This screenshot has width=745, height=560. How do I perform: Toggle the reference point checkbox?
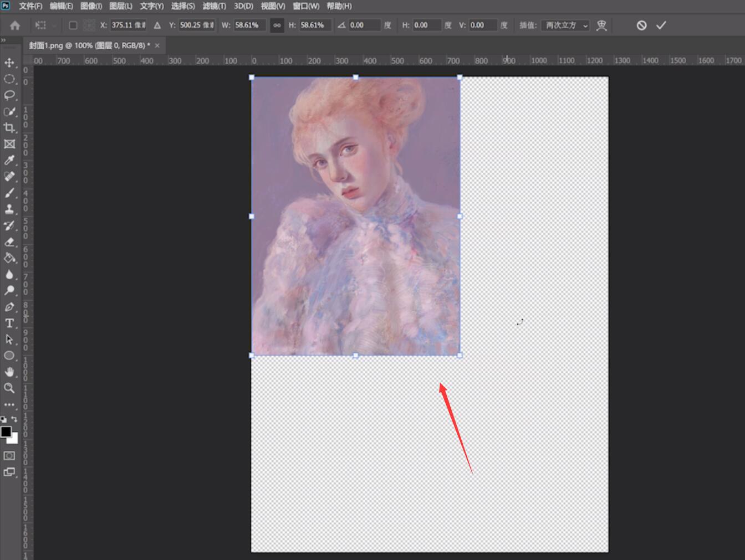[73, 25]
